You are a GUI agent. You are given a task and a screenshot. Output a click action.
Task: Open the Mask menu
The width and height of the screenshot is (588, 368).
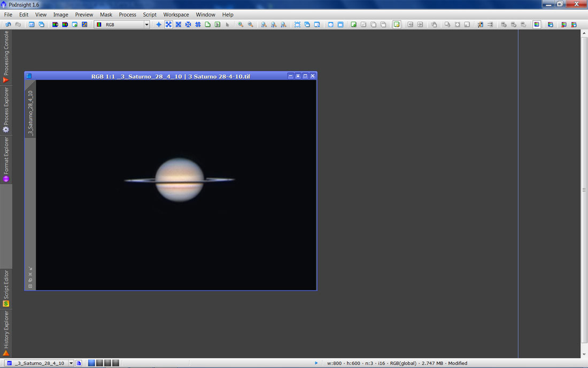106,14
